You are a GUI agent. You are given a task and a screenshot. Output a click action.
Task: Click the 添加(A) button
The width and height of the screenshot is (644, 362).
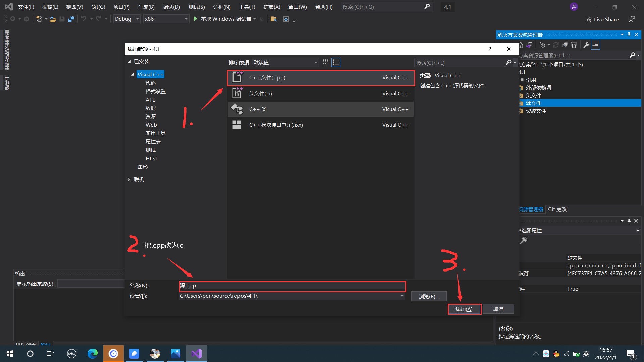tap(464, 309)
